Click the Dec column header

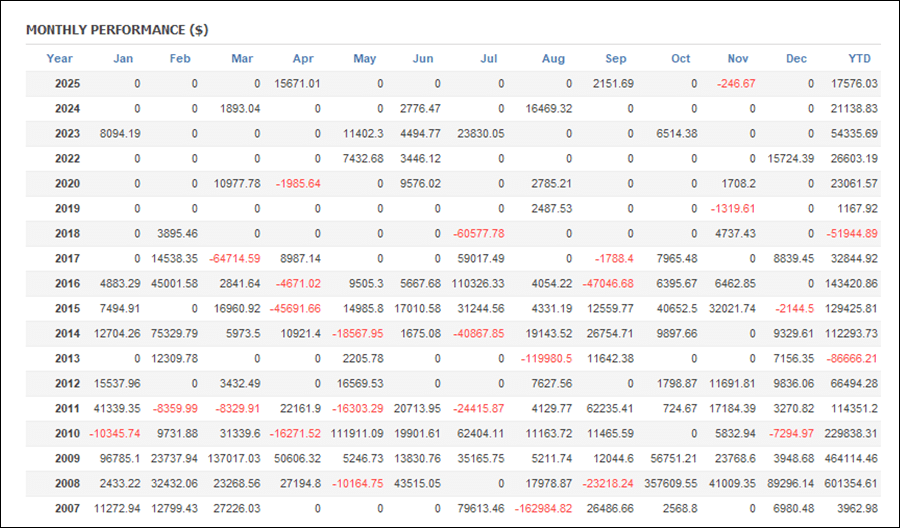pyautogui.click(x=796, y=58)
